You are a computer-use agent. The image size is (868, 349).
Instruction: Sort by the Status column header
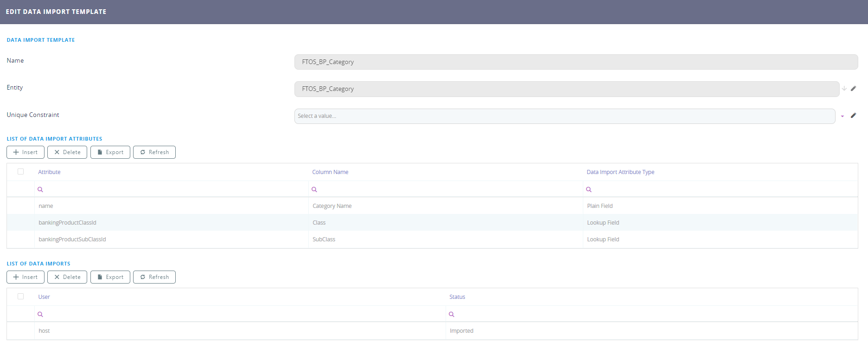457,297
